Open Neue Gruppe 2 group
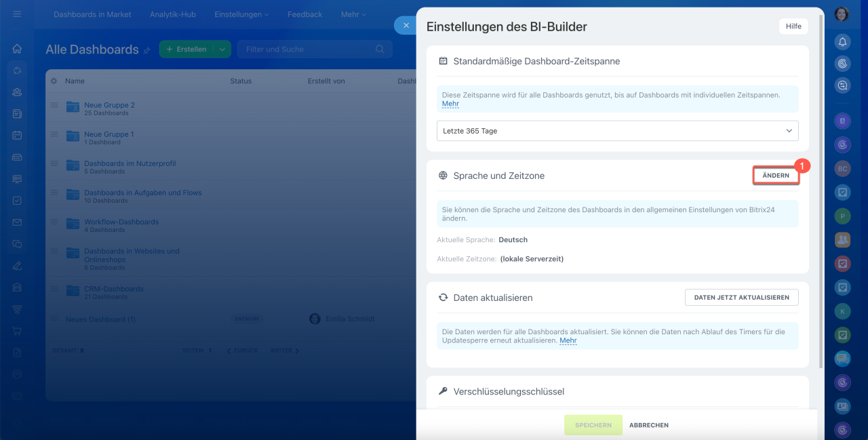Viewport: 868px width, 440px height. coord(109,105)
